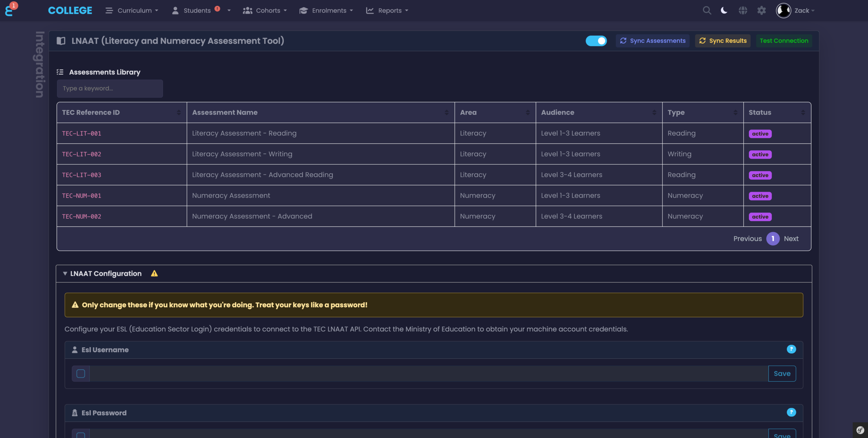Open the Zack account dropdown

point(802,10)
